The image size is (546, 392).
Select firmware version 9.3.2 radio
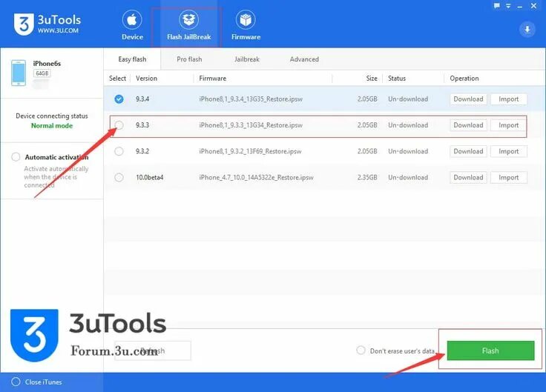click(119, 151)
